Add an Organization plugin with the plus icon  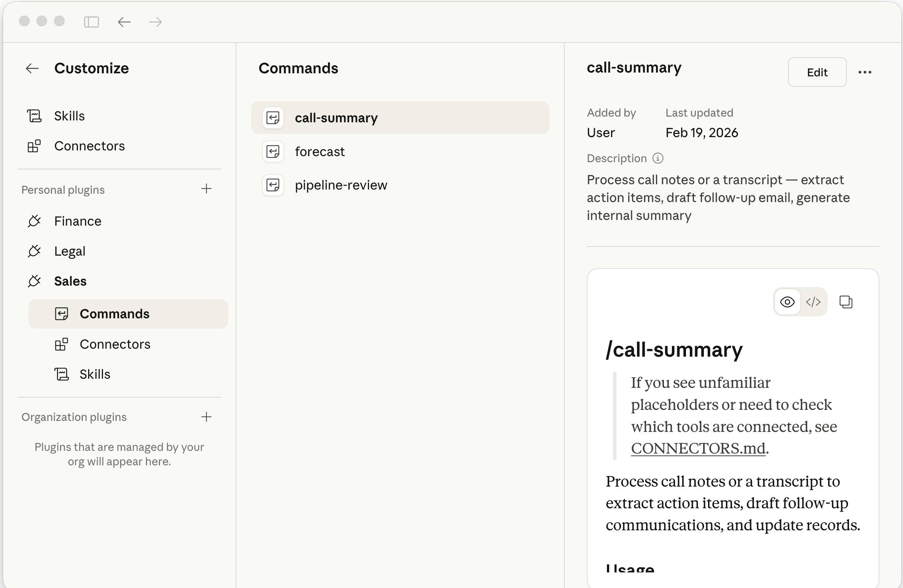click(x=207, y=417)
